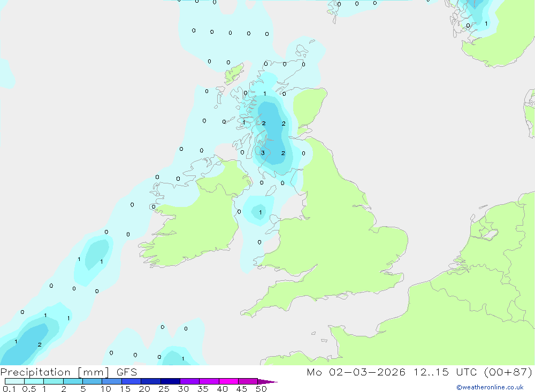Click the '20' legend scale label
The width and height of the screenshot is (535, 392).
pos(144,389)
